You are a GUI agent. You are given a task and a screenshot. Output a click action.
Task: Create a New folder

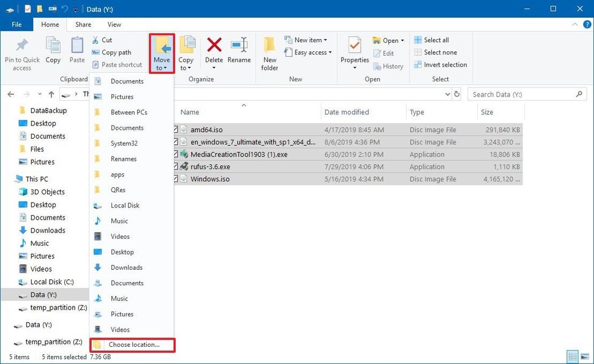[269, 52]
